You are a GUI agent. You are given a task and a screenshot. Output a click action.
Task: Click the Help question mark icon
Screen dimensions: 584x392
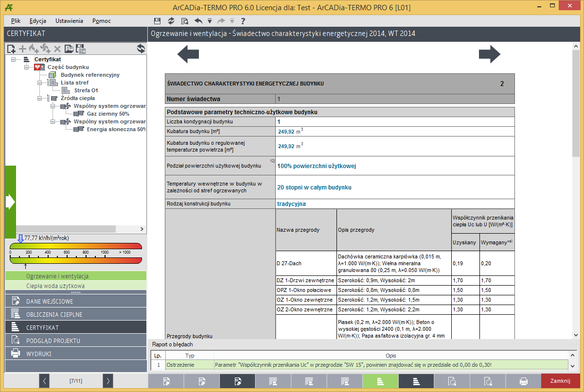(x=243, y=21)
